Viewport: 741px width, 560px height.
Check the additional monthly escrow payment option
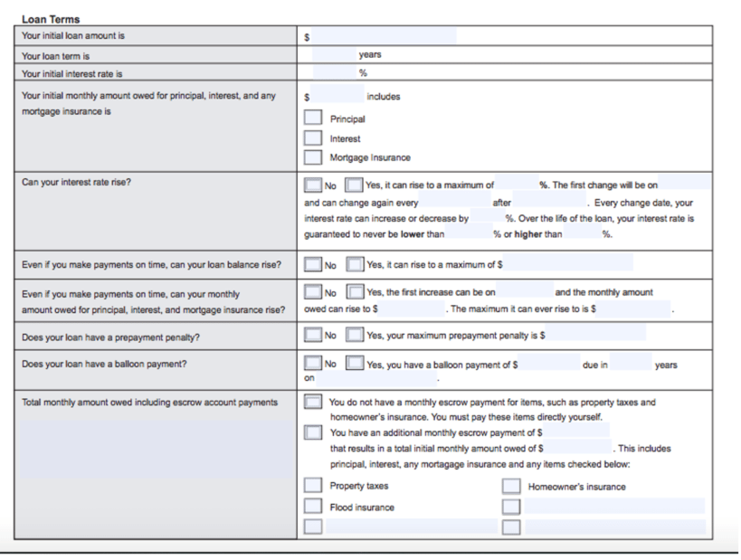(x=312, y=432)
